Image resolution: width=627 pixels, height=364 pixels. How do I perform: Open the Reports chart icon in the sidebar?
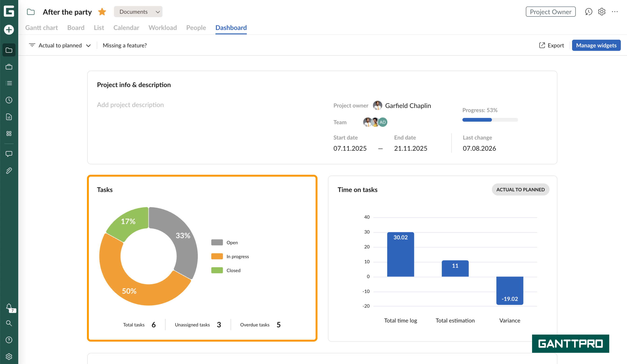click(9, 117)
